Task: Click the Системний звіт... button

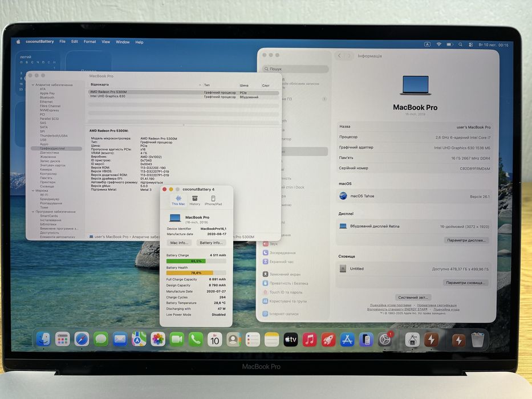Action: click(413, 298)
